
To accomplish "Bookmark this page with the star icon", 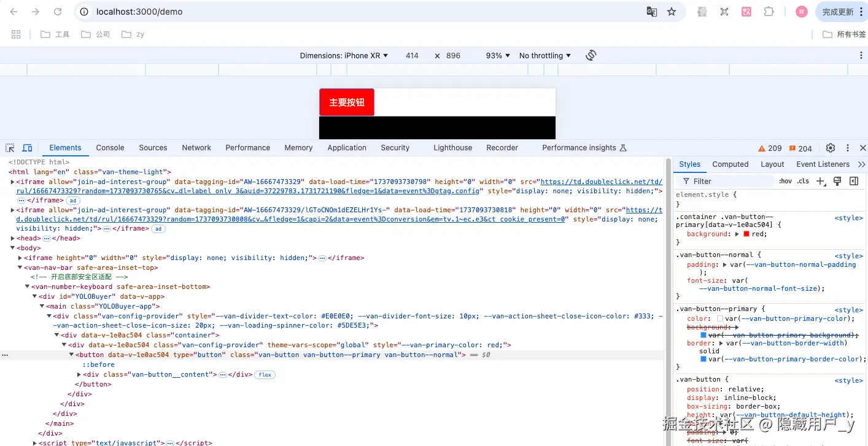I will pyautogui.click(x=672, y=12).
